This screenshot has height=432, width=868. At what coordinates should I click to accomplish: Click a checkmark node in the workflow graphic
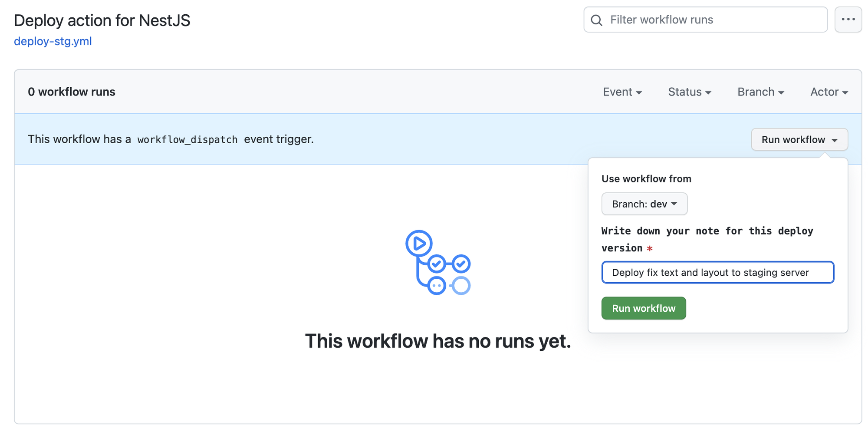[x=436, y=263]
